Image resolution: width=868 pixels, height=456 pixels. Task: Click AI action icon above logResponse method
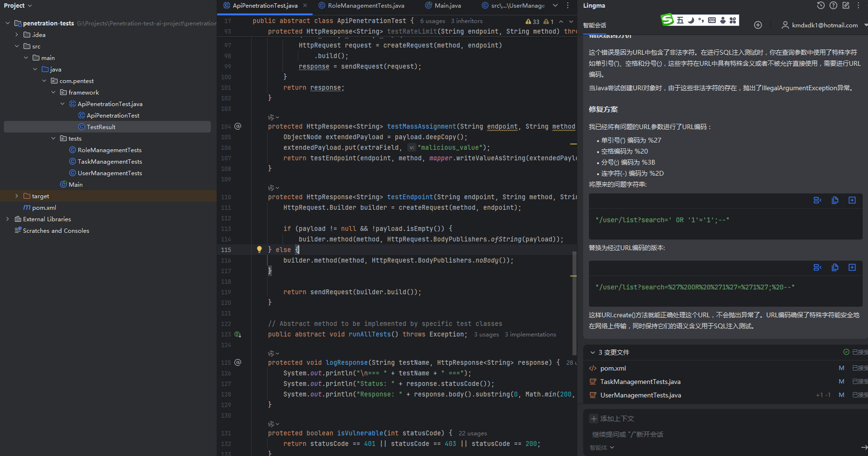point(273,353)
